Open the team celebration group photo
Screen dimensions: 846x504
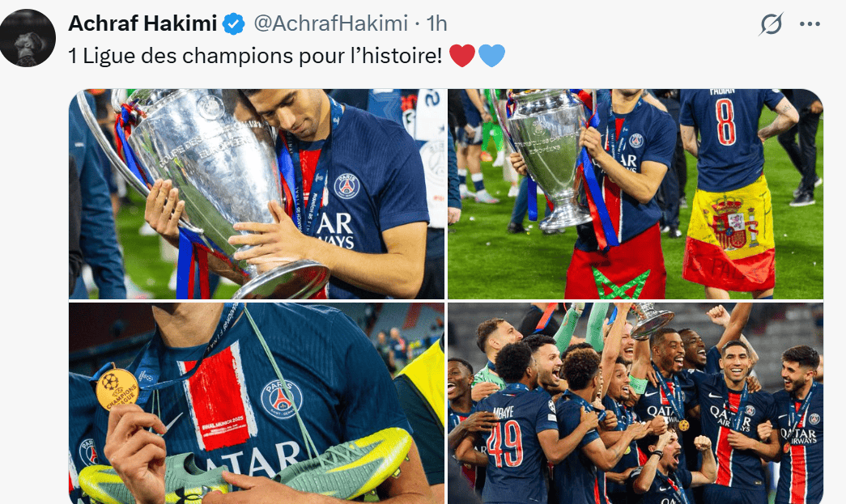tap(636, 403)
